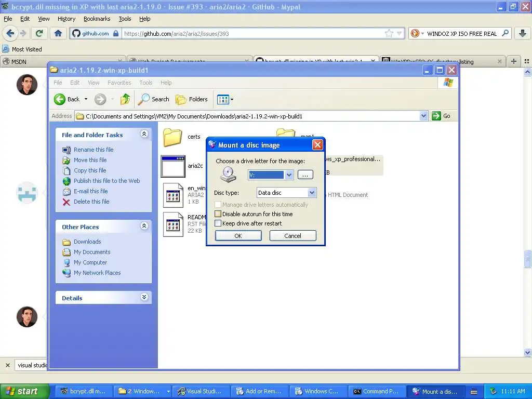Expand the Explorer address bar dropdown
The width and height of the screenshot is (532, 399).
click(x=423, y=116)
